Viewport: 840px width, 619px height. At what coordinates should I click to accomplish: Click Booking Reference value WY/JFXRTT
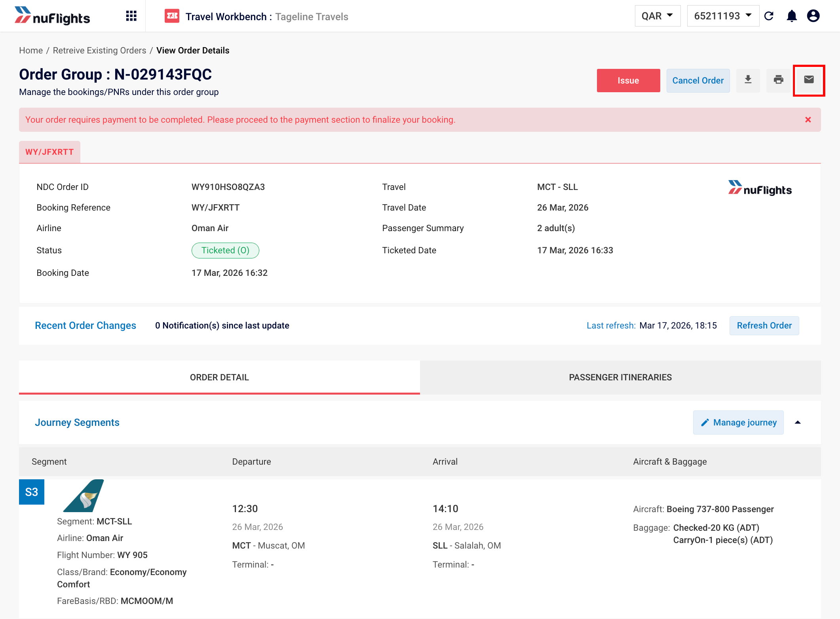215,207
